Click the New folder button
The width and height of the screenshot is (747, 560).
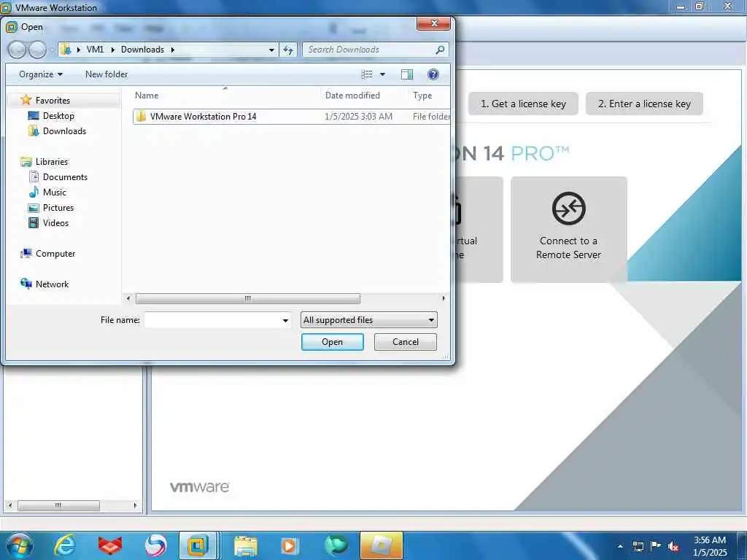(107, 74)
